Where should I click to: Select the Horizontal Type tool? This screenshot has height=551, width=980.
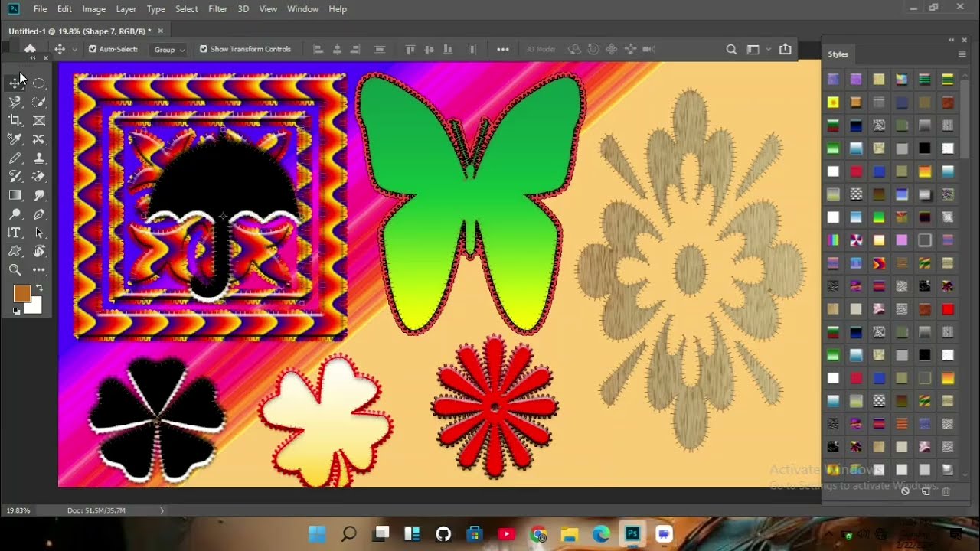15,233
